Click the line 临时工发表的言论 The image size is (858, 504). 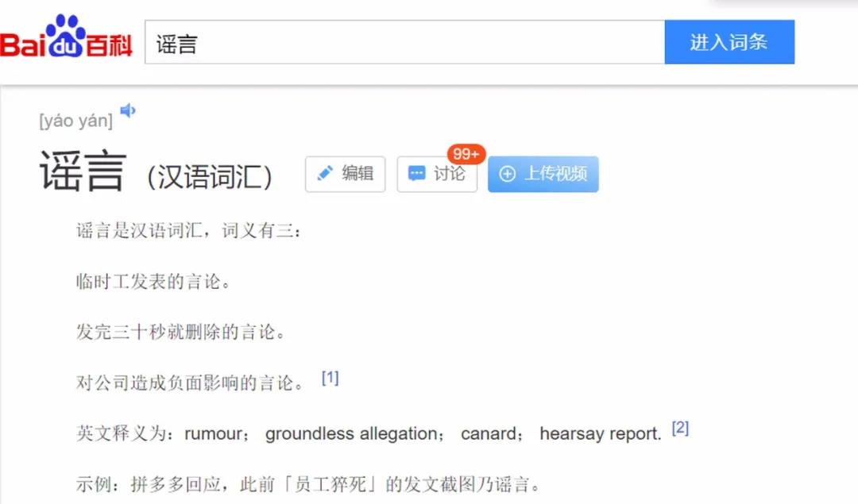point(153,282)
